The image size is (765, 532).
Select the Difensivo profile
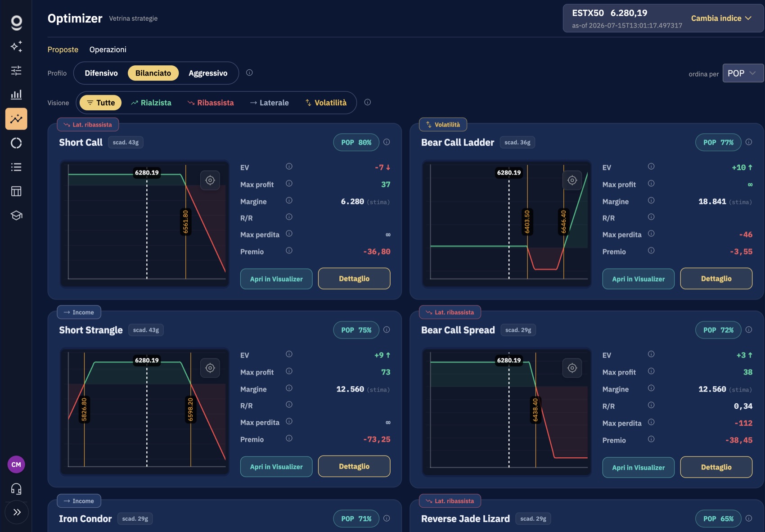tap(101, 73)
